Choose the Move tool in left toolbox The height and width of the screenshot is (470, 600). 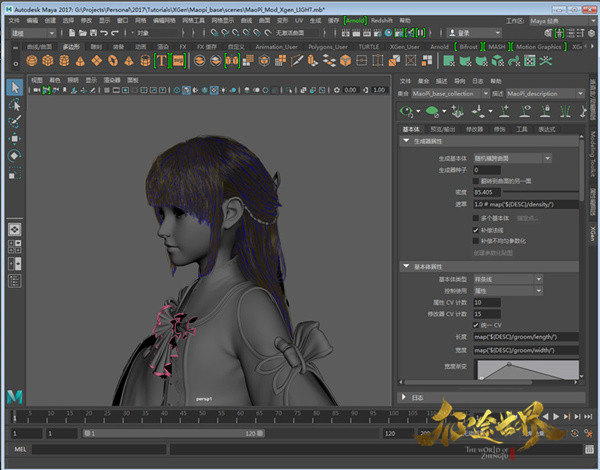(x=15, y=138)
